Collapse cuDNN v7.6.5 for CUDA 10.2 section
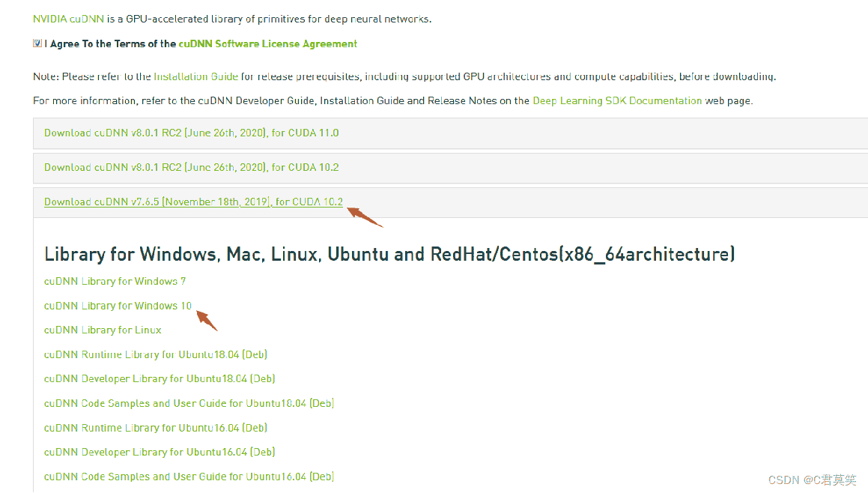This screenshot has width=868, height=493. 193,202
